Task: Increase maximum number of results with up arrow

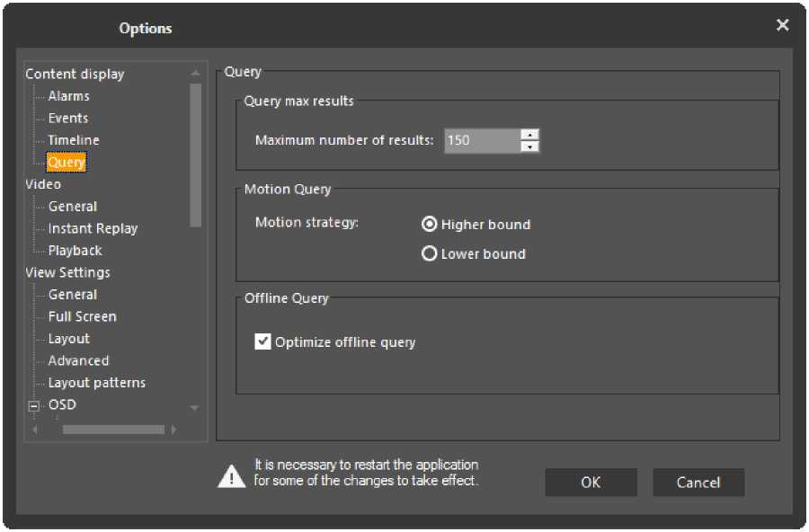Action: click(x=530, y=135)
